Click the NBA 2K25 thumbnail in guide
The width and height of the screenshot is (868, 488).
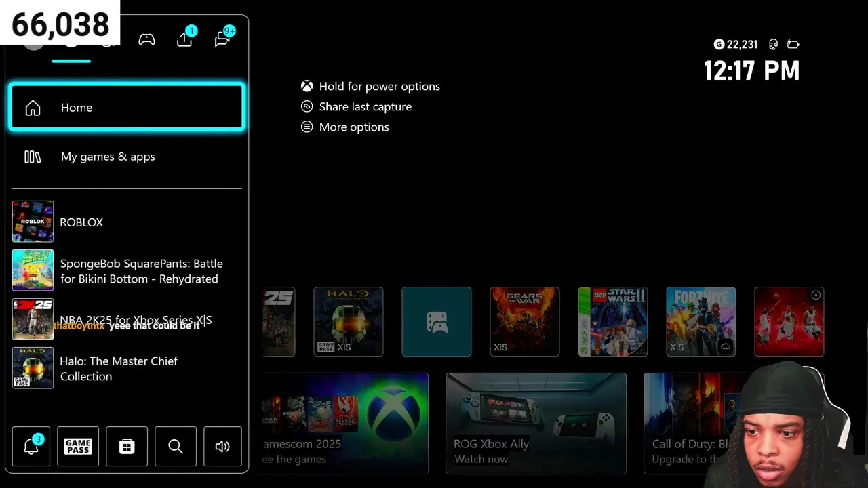pyautogui.click(x=33, y=319)
